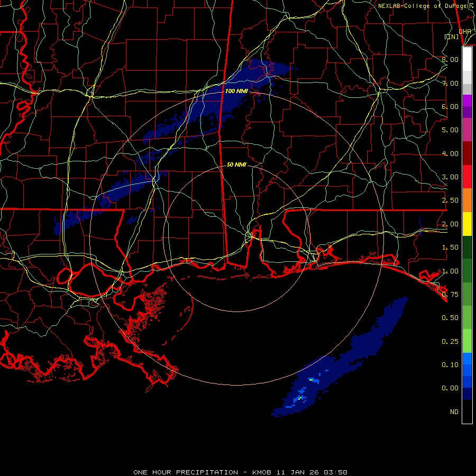Viewport: 476px width, 476px height.
Task: Click the 2.50 legend value
Action: click(450, 200)
